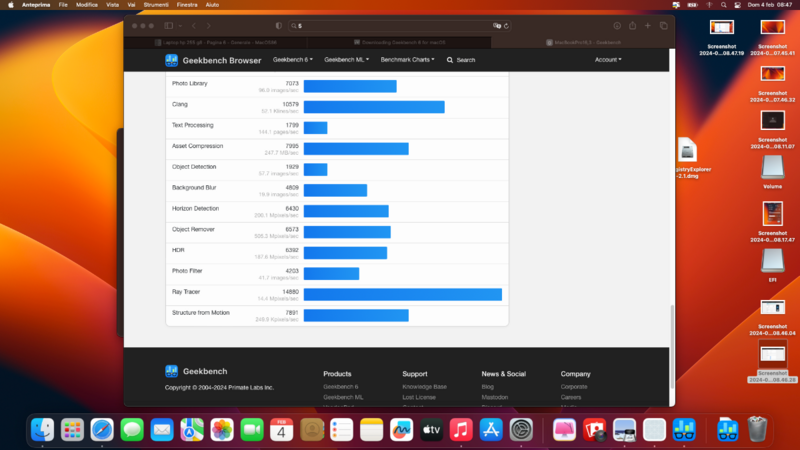Open the File menu
The image size is (800, 450).
click(63, 5)
